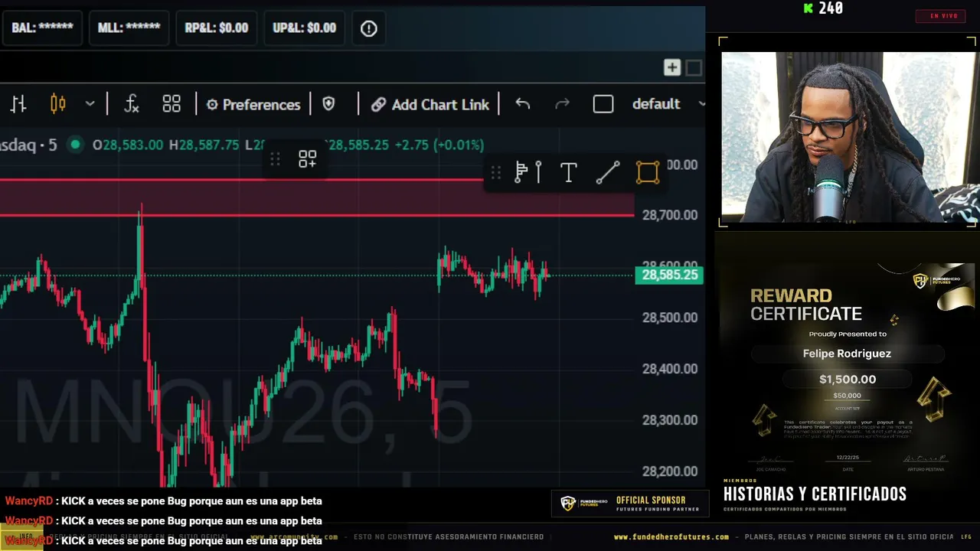Redo the chart action
980x551 pixels.
click(x=562, y=104)
